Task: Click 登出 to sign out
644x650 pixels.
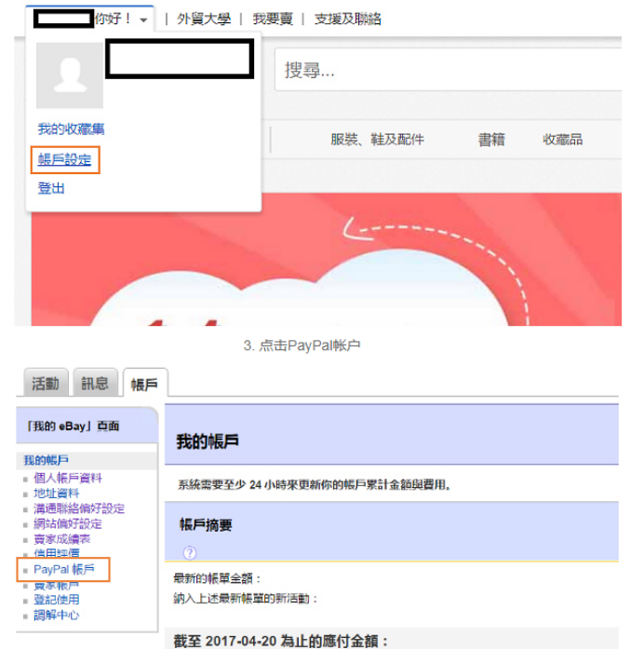Action: click(x=51, y=188)
